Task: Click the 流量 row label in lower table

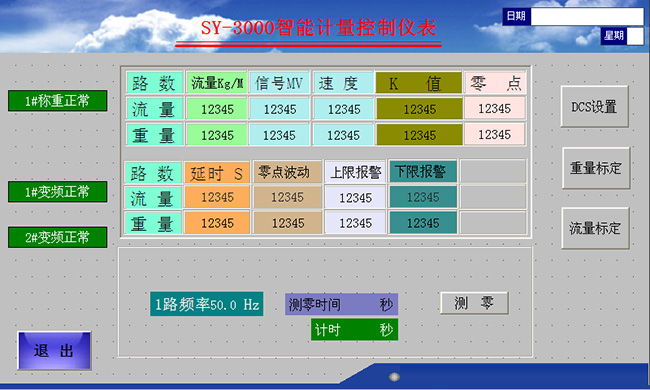Action: 153,198
